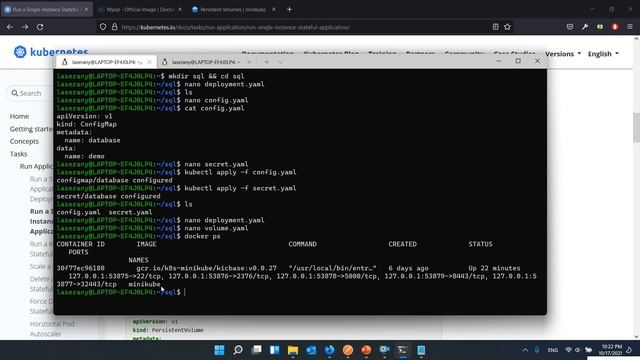Open taskbar clock and date
Screen dimensions: 640x360
pos(610,350)
